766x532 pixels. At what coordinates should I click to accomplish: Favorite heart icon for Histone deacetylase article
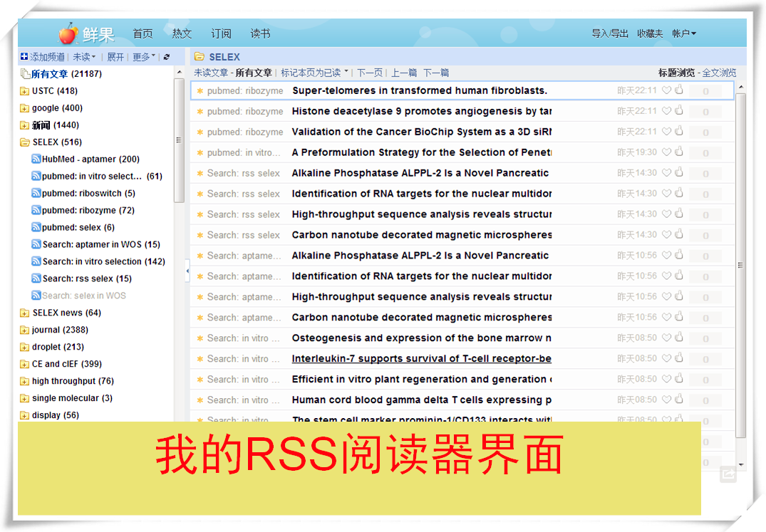666,111
